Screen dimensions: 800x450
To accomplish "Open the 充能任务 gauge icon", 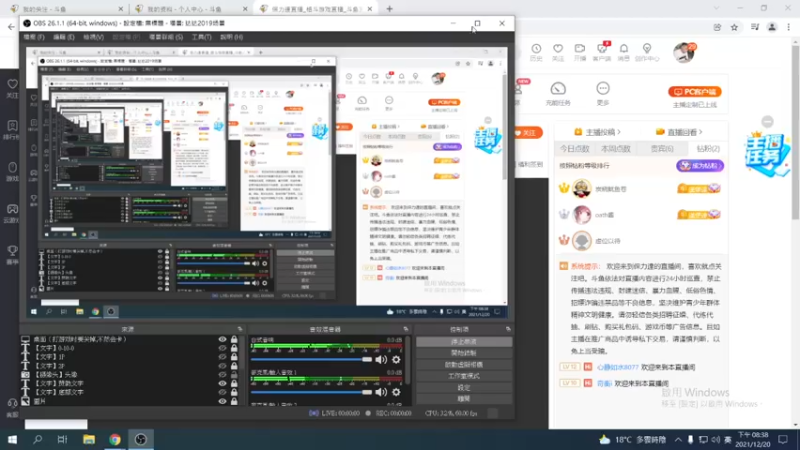I will (558, 93).
